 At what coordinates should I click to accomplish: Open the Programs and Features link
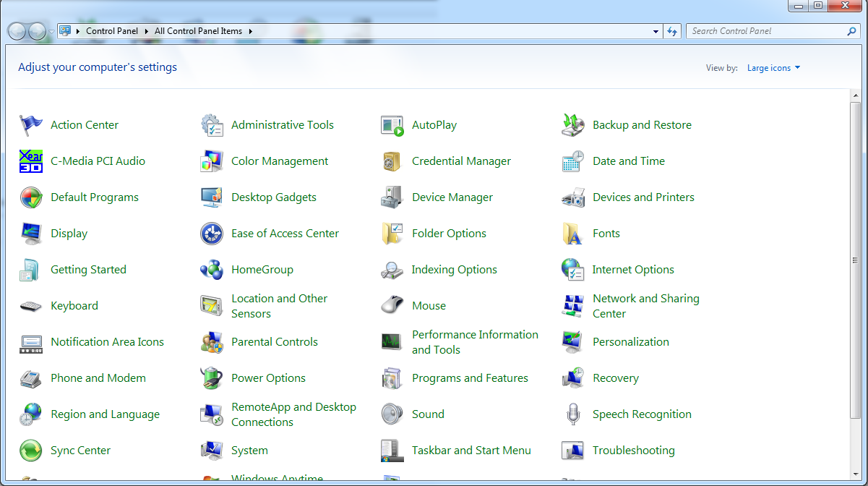[470, 378]
